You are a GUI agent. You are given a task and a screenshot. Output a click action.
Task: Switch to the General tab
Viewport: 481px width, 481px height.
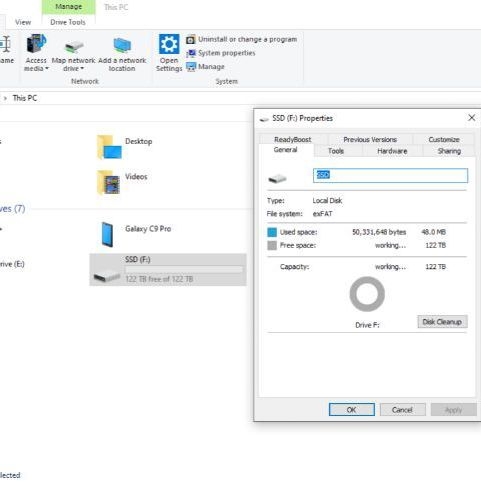click(x=285, y=150)
